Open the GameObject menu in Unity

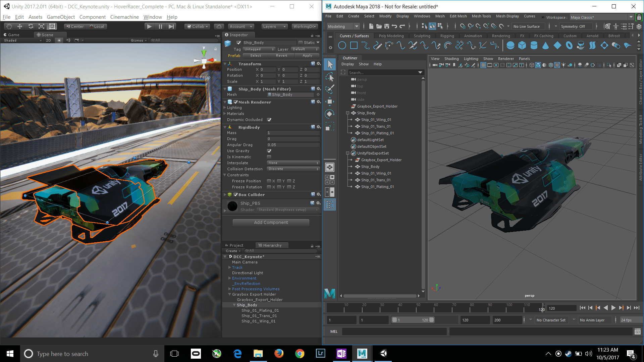pos(61,17)
